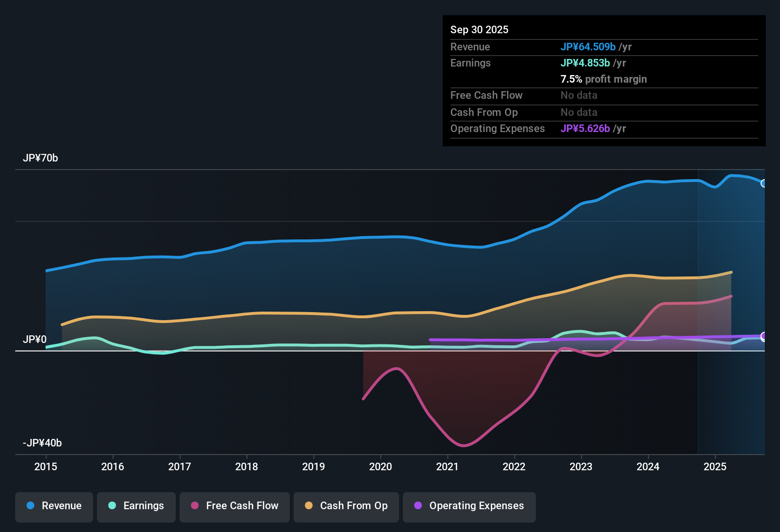Toggle the Cash From Op series visibility
The height and width of the screenshot is (532, 780).
346,506
